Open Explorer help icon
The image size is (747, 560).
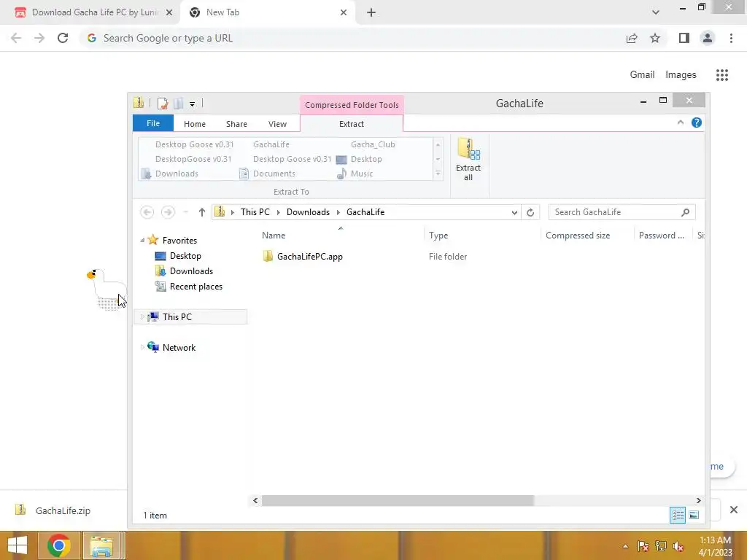click(x=697, y=122)
